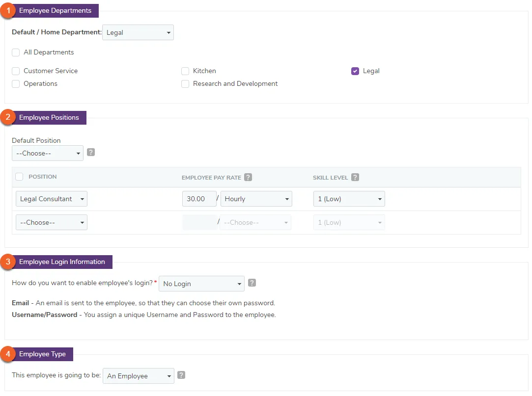Select the Kitchen department checkbox
The width and height of the screenshot is (532, 396).
[x=185, y=71]
